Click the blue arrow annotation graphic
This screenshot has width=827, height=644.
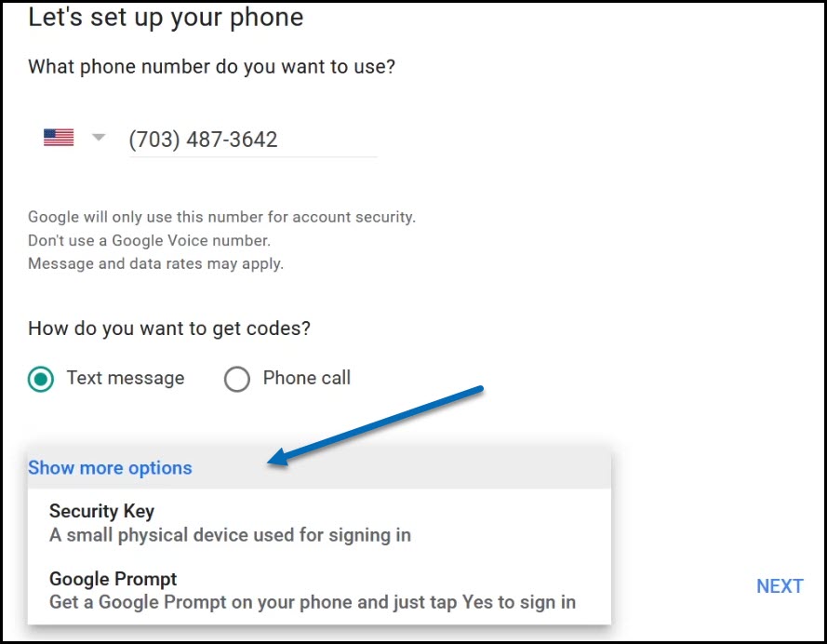click(x=375, y=425)
